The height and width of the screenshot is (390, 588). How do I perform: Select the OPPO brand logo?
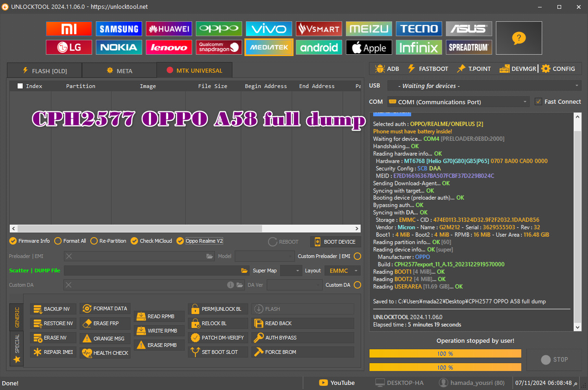coord(219,29)
